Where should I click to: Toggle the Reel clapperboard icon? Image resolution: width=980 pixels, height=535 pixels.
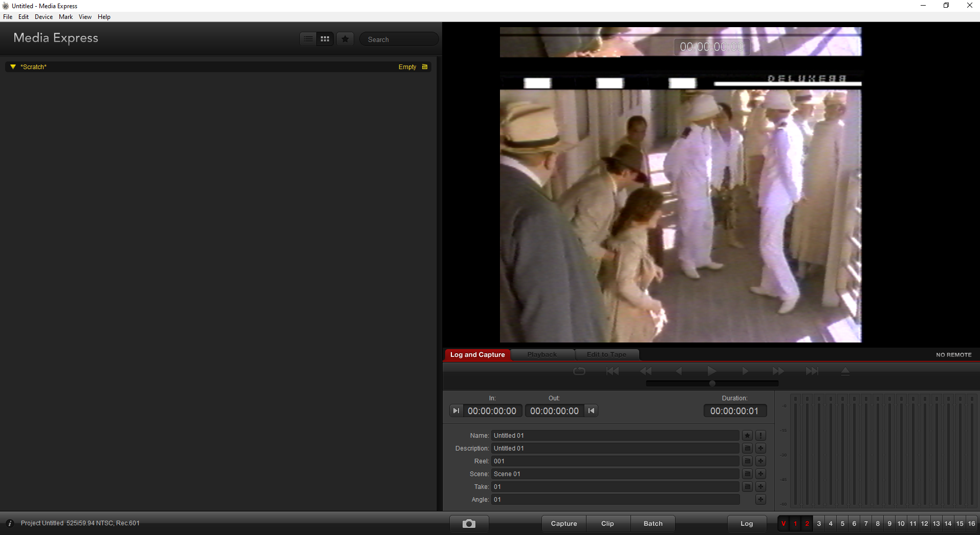coord(748,461)
